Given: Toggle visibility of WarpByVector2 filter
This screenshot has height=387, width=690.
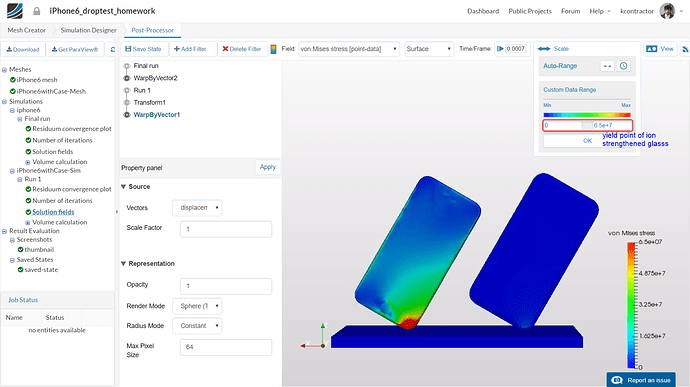Looking at the screenshot, I should tap(127, 78).
